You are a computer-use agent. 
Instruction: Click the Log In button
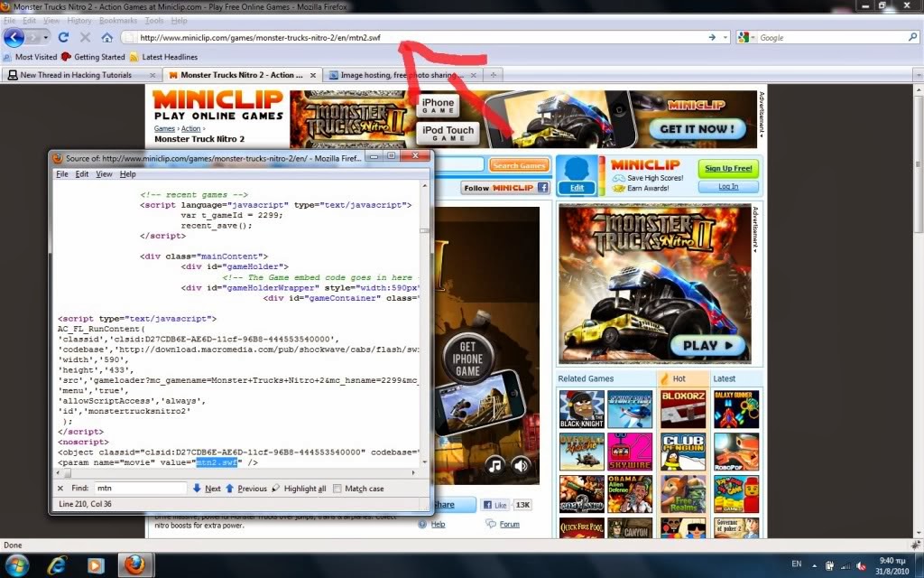[728, 186]
